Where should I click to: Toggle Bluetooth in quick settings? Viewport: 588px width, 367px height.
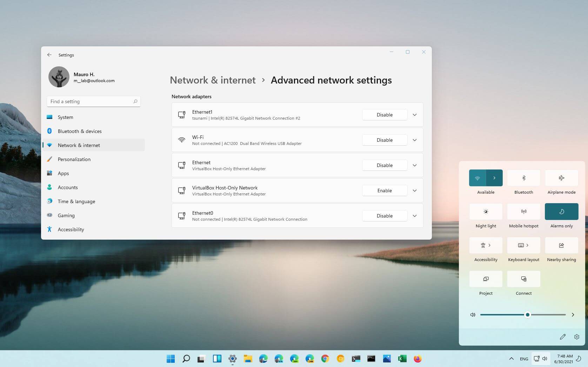[523, 178]
